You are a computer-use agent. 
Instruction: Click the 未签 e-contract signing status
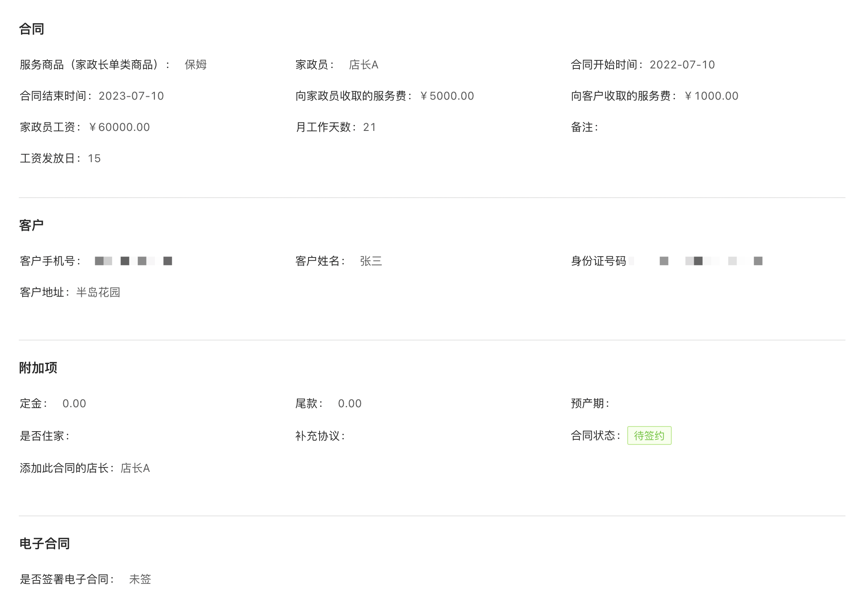[140, 579]
